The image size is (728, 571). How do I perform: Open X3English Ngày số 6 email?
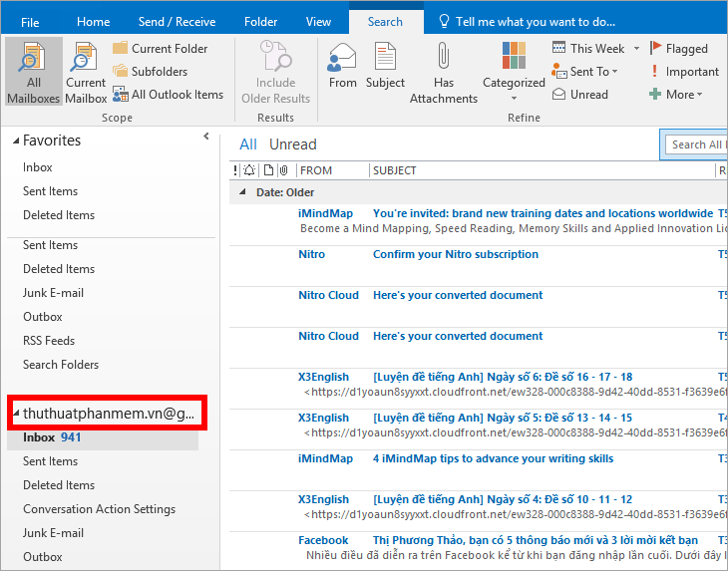pos(479,389)
